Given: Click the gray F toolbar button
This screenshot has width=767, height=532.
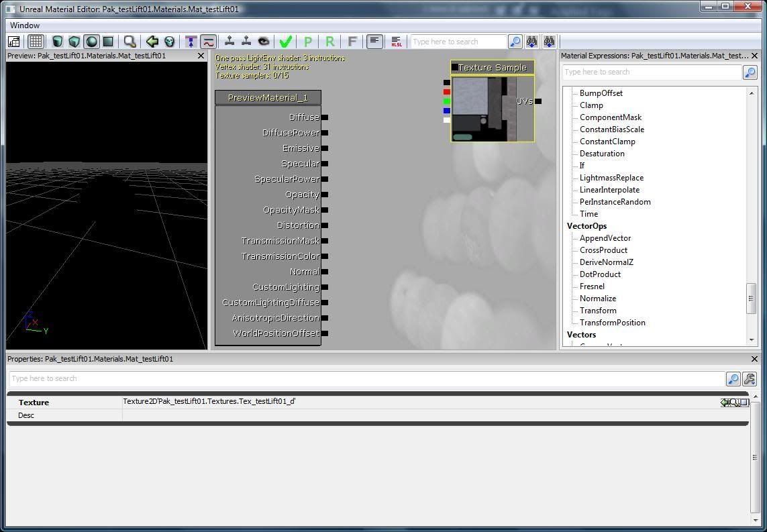Looking at the screenshot, I should tap(352, 42).
